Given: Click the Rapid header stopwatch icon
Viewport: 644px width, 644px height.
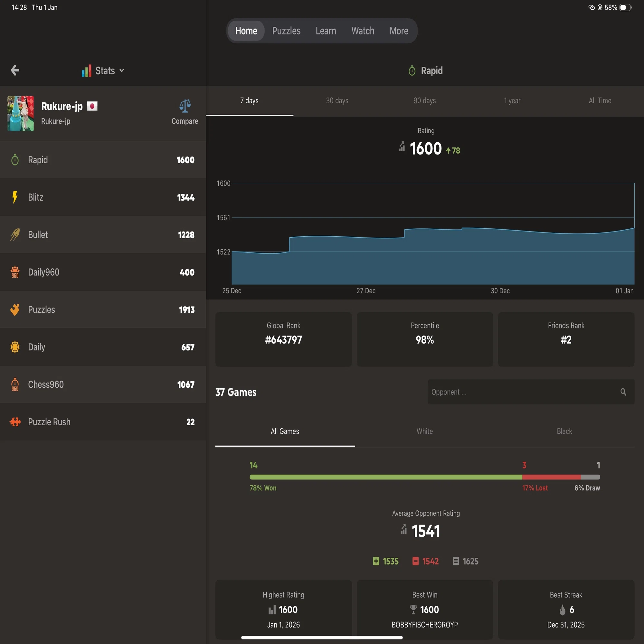Looking at the screenshot, I should click(x=412, y=70).
